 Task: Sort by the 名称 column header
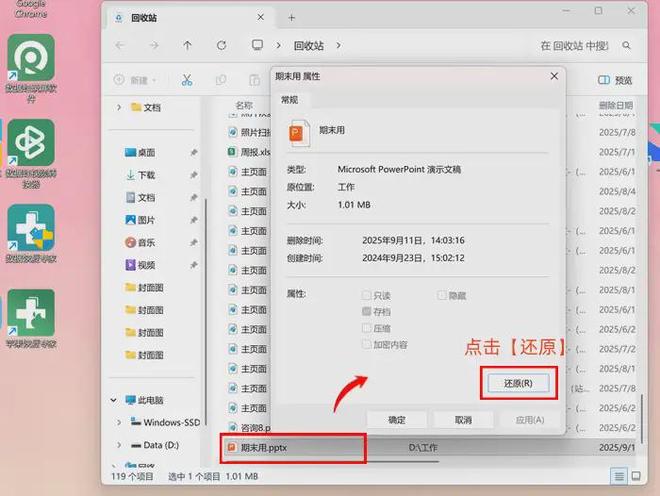[244, 105]
